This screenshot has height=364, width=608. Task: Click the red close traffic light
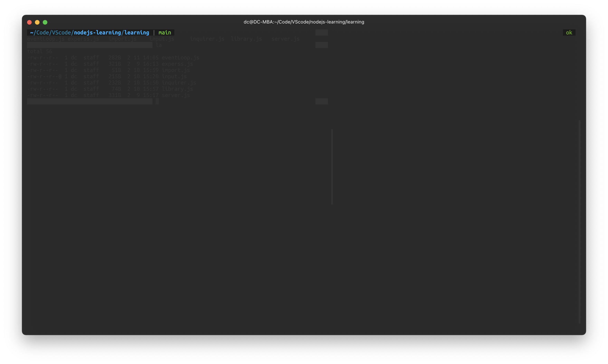pyautogui.click(x=29, y=22)
